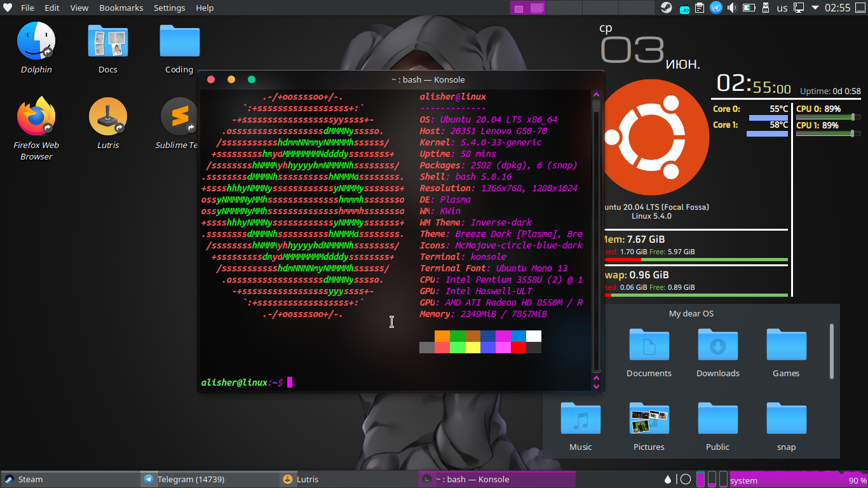The width and height of the screenshot is (868, 488).
Task: Click the Steam tray icon
Action: (666, 8)
